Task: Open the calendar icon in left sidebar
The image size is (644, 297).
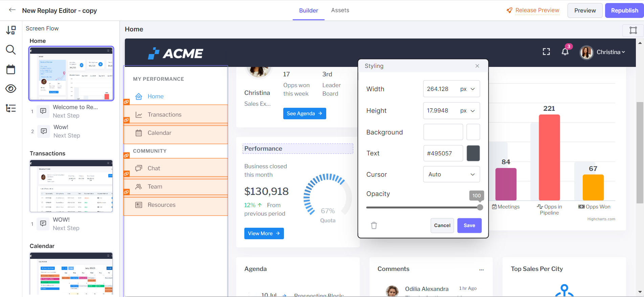Action: [x=11, y=69]
